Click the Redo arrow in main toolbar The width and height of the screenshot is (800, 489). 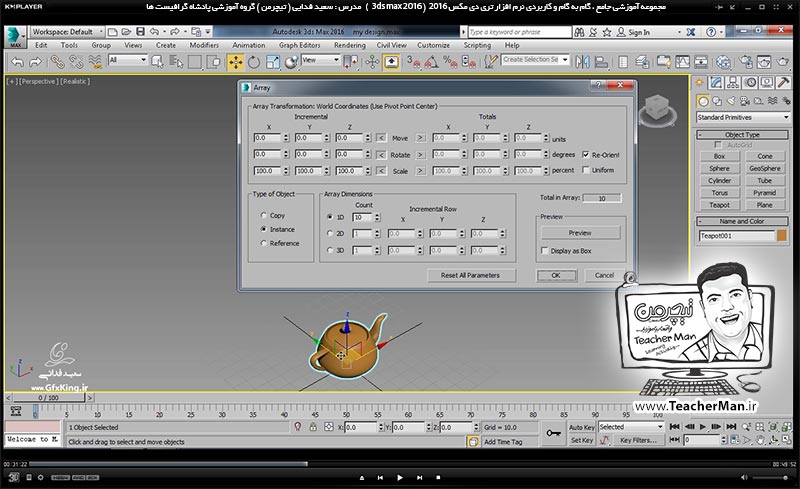[35, 62]
